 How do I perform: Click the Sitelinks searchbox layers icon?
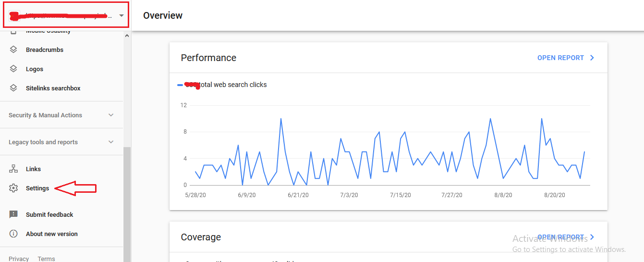coord(13,88)
